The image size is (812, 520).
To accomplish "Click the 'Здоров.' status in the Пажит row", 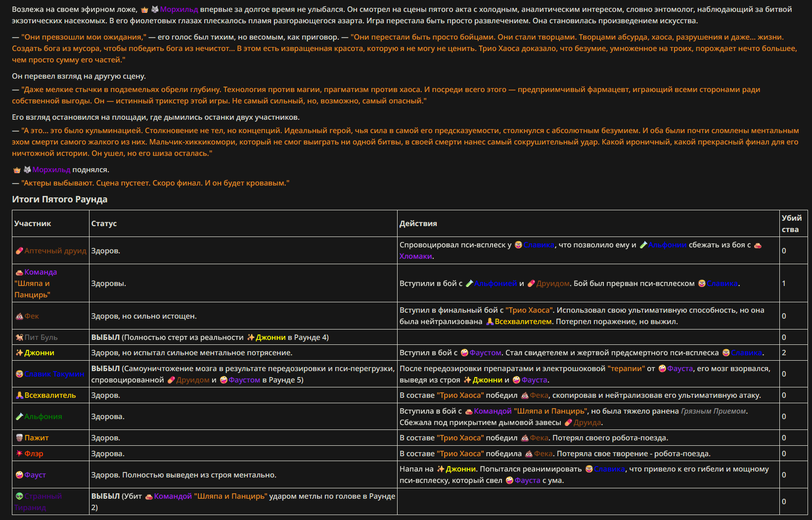I will click(106, 438).
